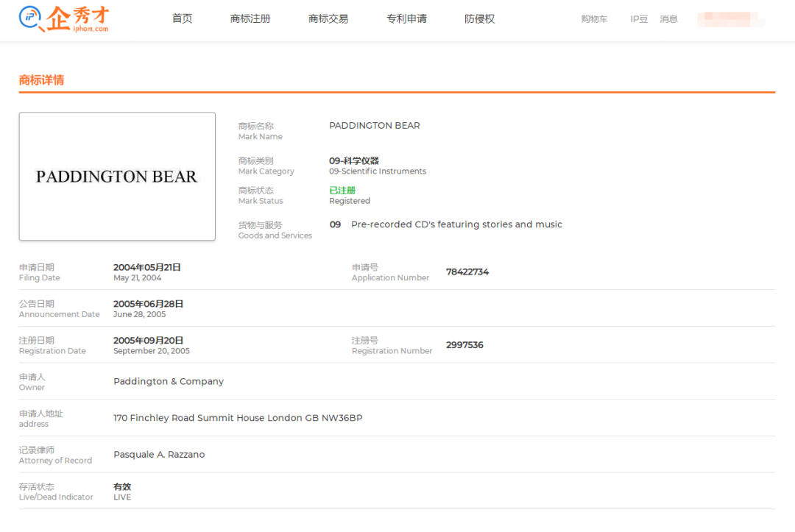Select the 货物与服务 Goods and Services label
This screenshot has width=795, height=532.
(275, 230)
